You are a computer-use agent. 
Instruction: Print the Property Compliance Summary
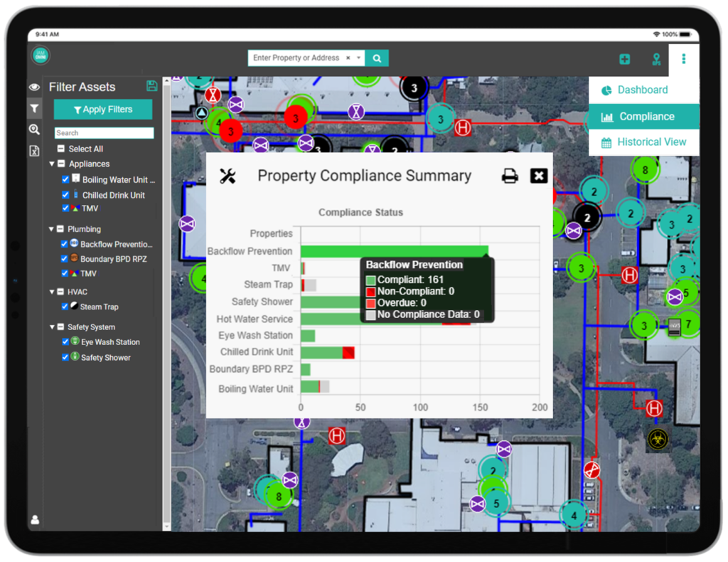pos(510,176)
